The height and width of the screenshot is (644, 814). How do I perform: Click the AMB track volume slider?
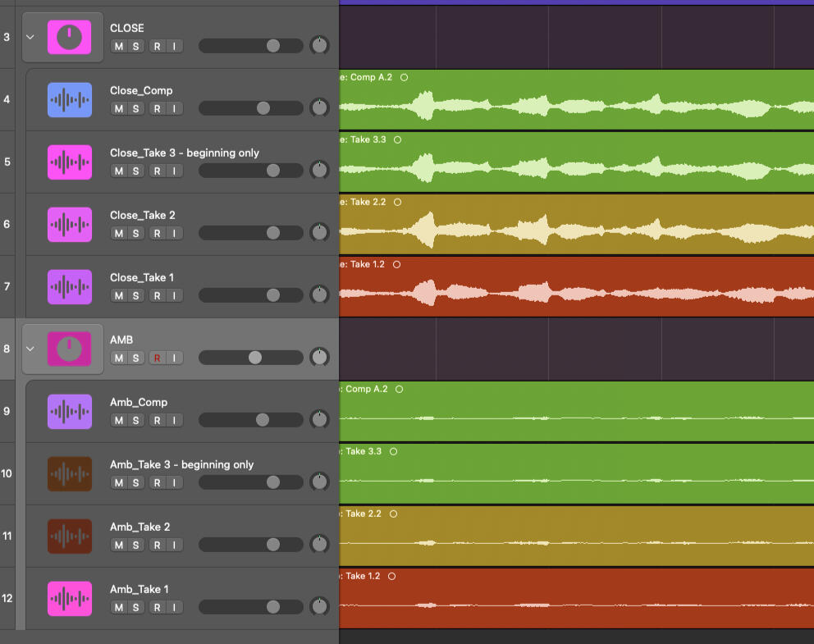(x=250, y=358)
